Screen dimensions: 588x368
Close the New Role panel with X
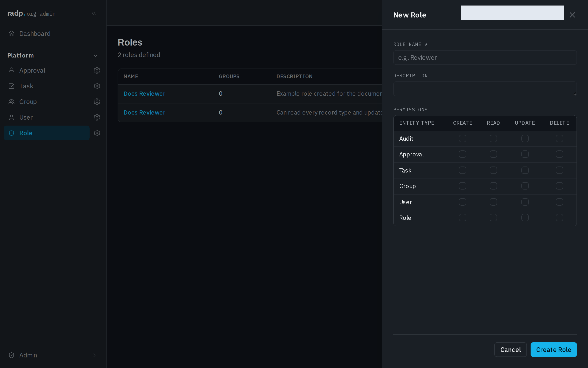[x=572, y=15]
